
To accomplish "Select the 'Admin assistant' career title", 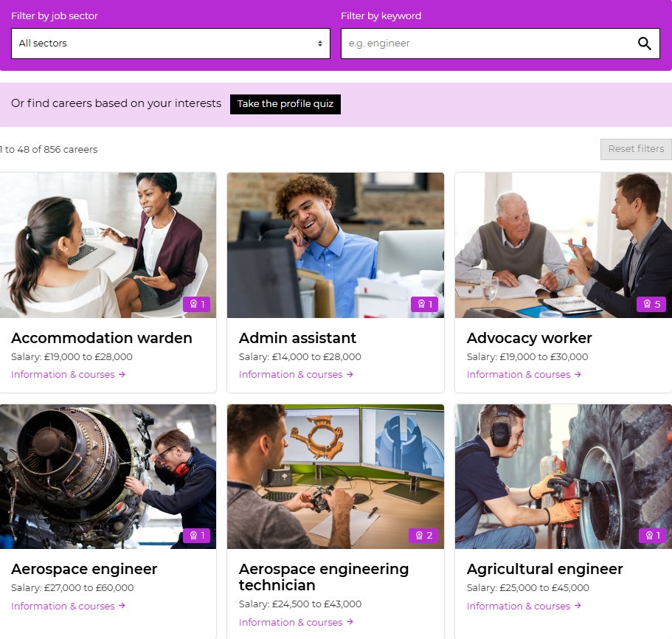I will click(x=297, y=337).
